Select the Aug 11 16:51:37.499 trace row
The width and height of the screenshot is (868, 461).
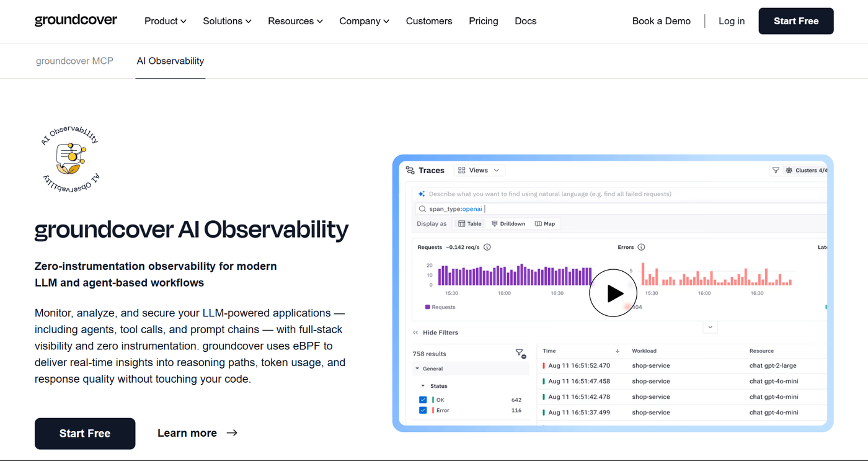(682, 413)
